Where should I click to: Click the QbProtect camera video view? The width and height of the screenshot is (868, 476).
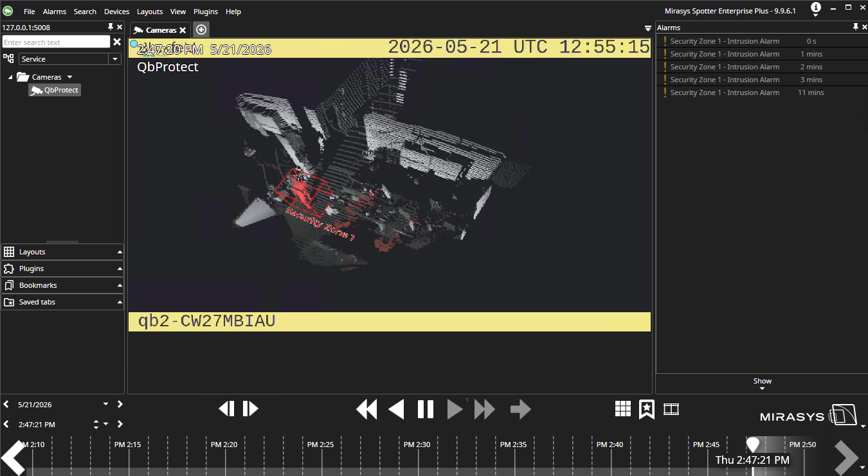coord(390,185)
